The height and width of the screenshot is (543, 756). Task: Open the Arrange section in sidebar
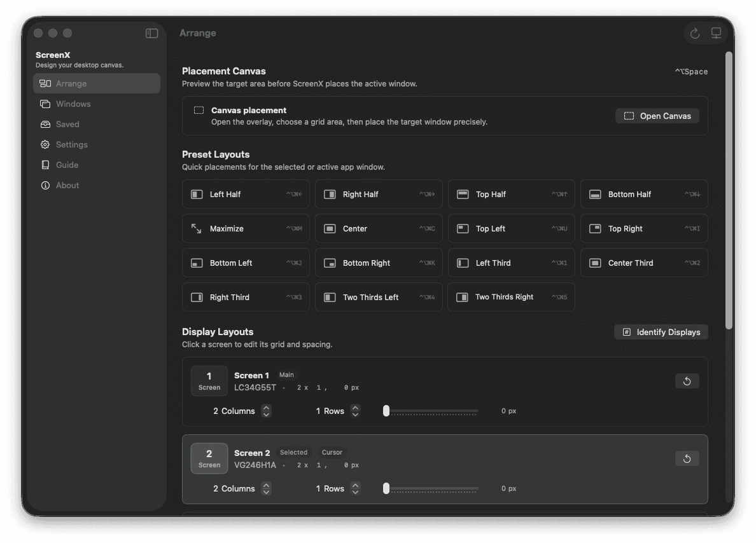97,83
